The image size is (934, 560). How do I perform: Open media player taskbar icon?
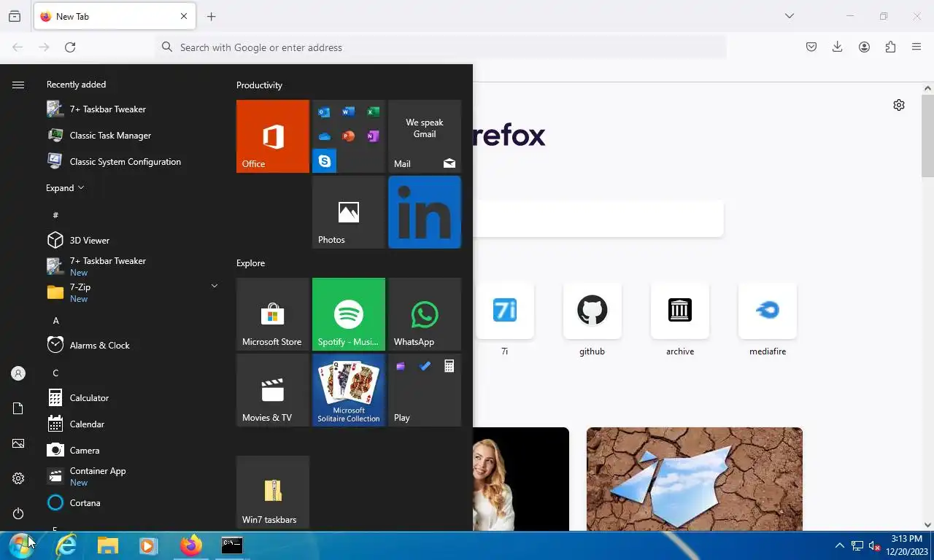tap(149, 545)
